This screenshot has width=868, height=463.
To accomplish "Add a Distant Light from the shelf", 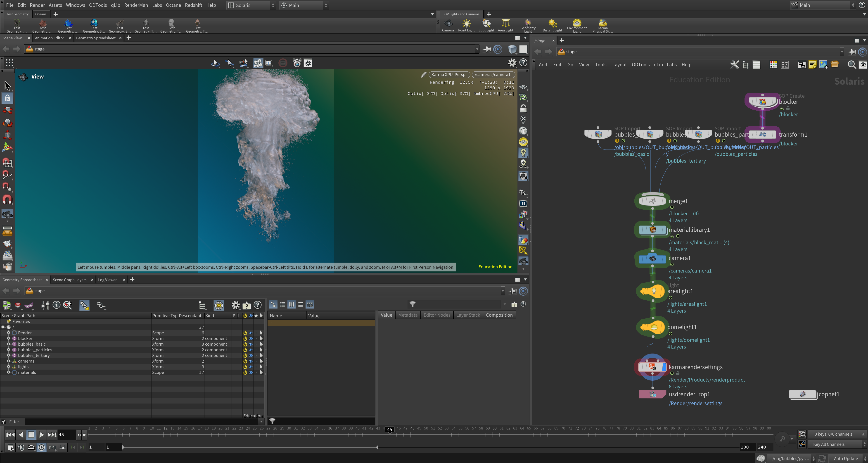I will [x=552, y=26].
